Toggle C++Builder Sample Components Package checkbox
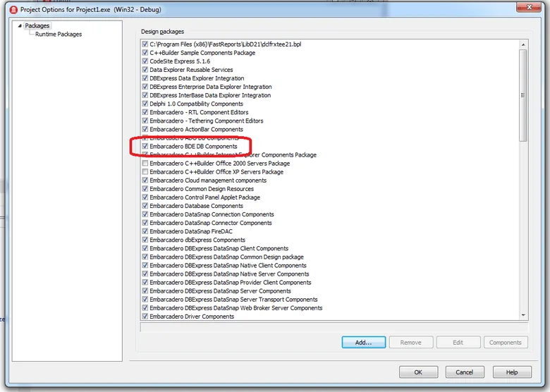This screenshot has height=392, width=550. 145,53
